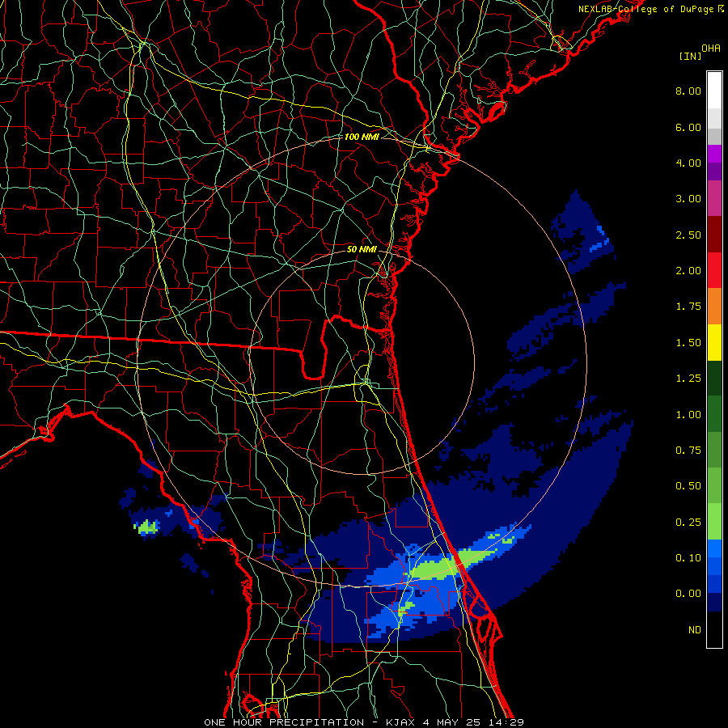Click the 1.25 legend value
The width and height of the screenshot is (728, 728).
(688, 379)
